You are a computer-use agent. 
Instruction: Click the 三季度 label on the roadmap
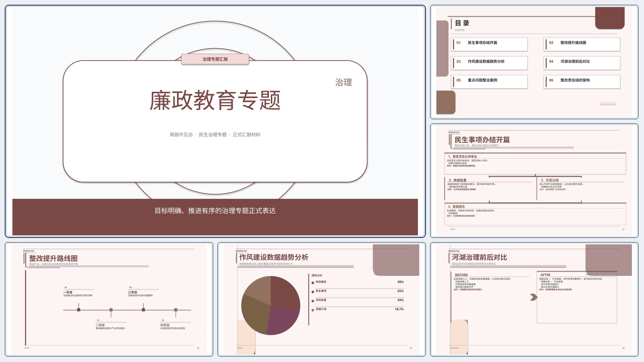point(132,292)
